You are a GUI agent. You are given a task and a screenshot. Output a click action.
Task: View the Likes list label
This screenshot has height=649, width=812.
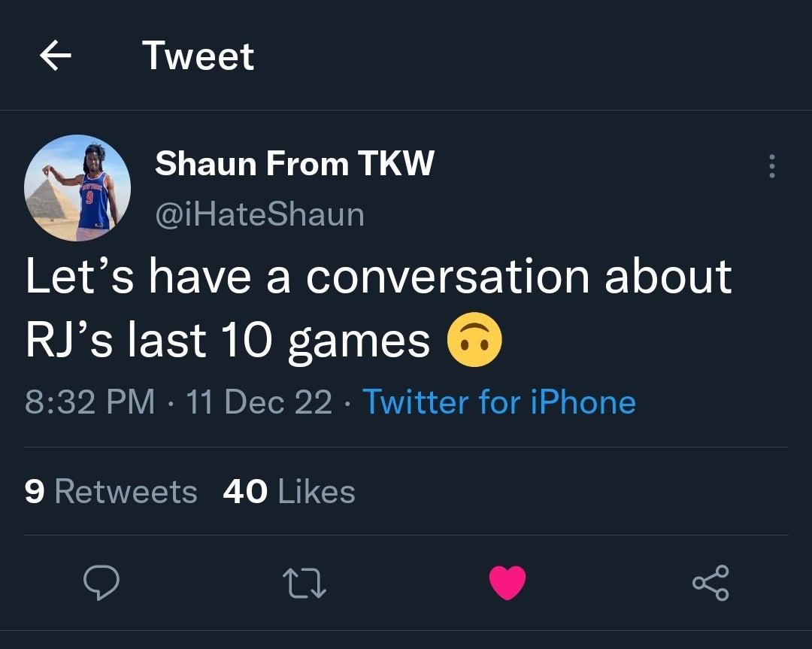tap(316, 492)
